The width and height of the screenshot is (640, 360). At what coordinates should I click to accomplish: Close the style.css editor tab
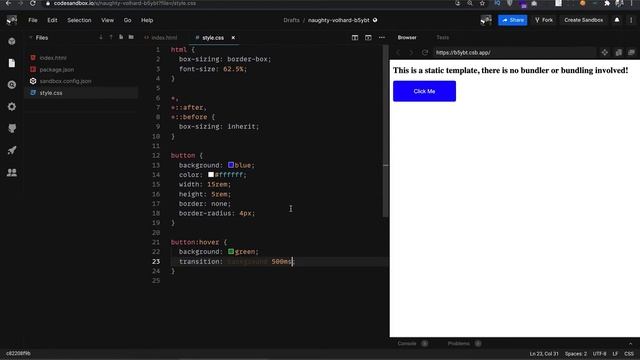point(233,38)
